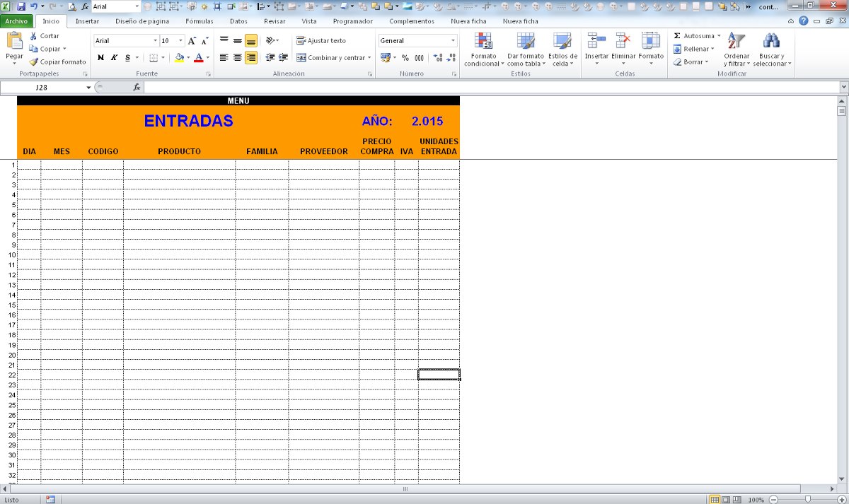Open Dar formato como tabla gallery
Image resolution: width=849 pixels, height=504 pixels.
(526, 49)
